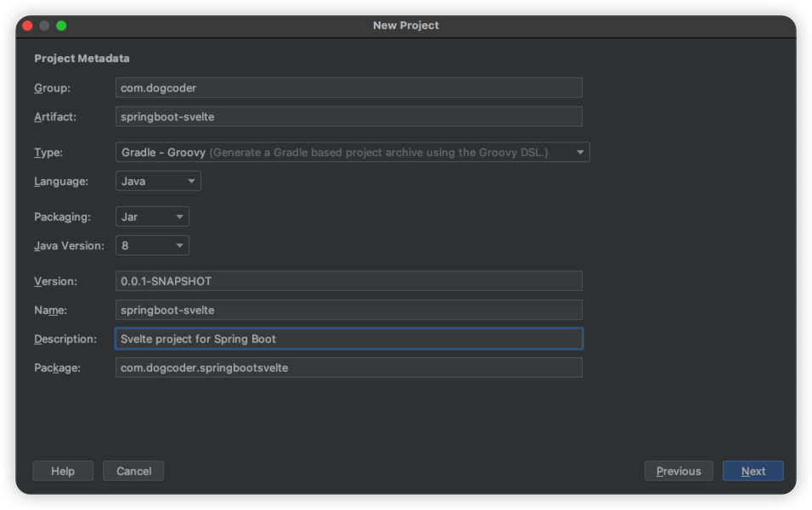The height and width of the screenshot is (510, 812).
Task: Click the Group label
Action: coord(53,88)
